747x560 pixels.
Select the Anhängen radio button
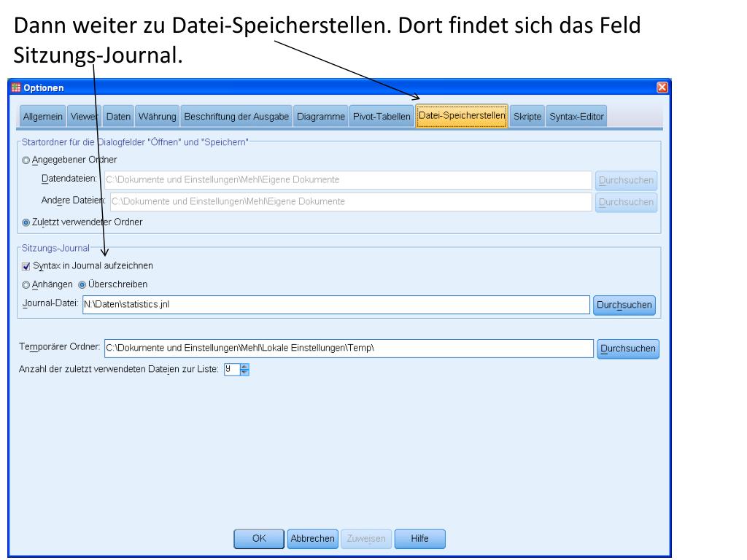click(26, 285)
